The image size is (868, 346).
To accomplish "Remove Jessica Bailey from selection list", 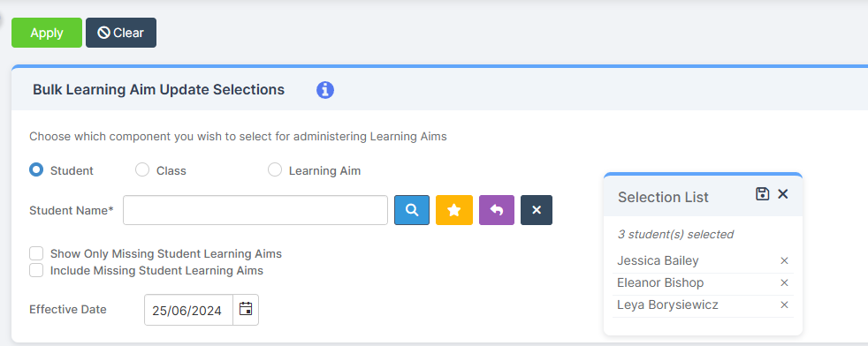I will coord(784,261).
